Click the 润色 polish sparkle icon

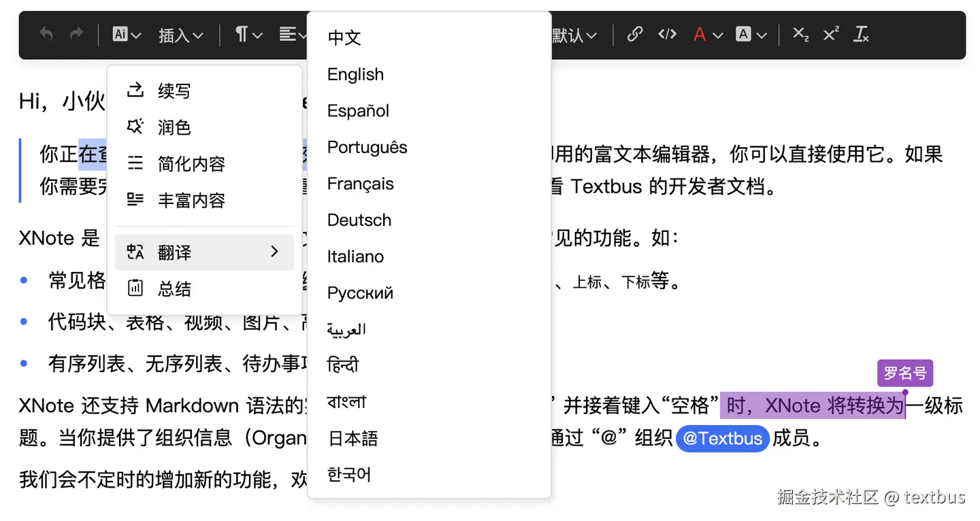click(135, 127)
